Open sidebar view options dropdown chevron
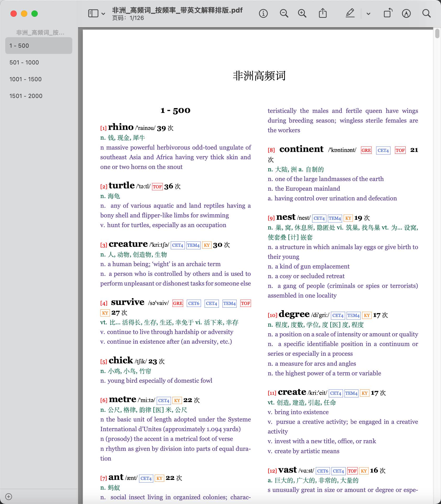 click(103, 14)
